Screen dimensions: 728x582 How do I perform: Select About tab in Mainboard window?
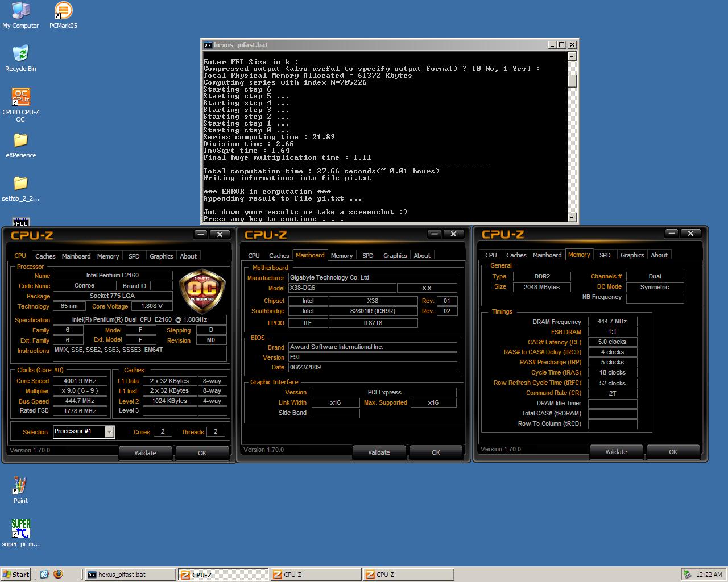[x=422, y=256]
